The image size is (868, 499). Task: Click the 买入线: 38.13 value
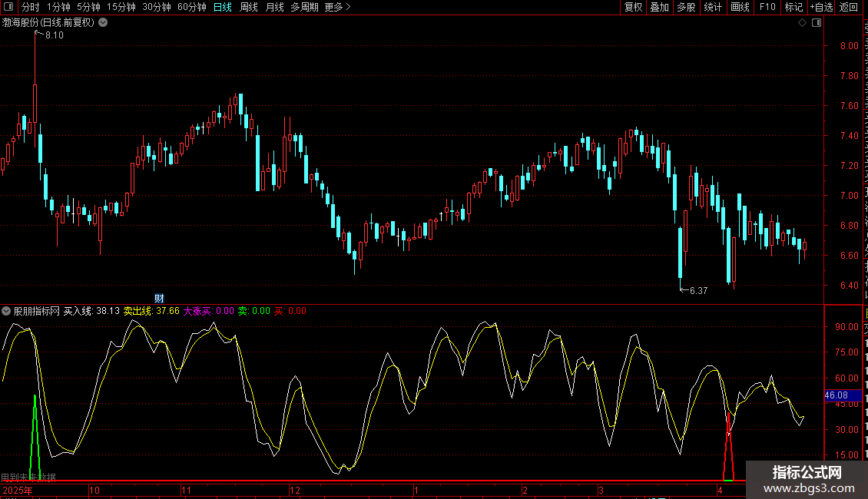[92, 311]
